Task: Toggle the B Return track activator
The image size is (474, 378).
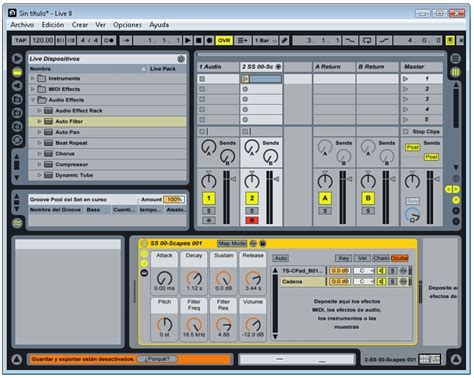Action: point(368,198)
